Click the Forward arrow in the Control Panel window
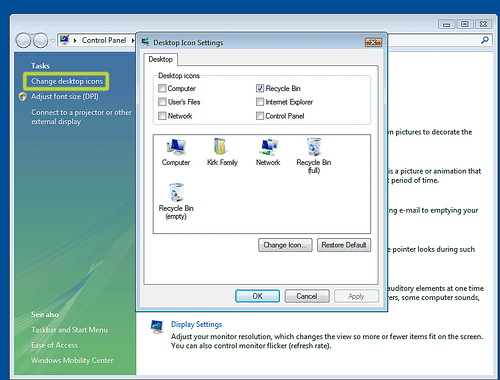500x380 pixels. tap(41, 41)
